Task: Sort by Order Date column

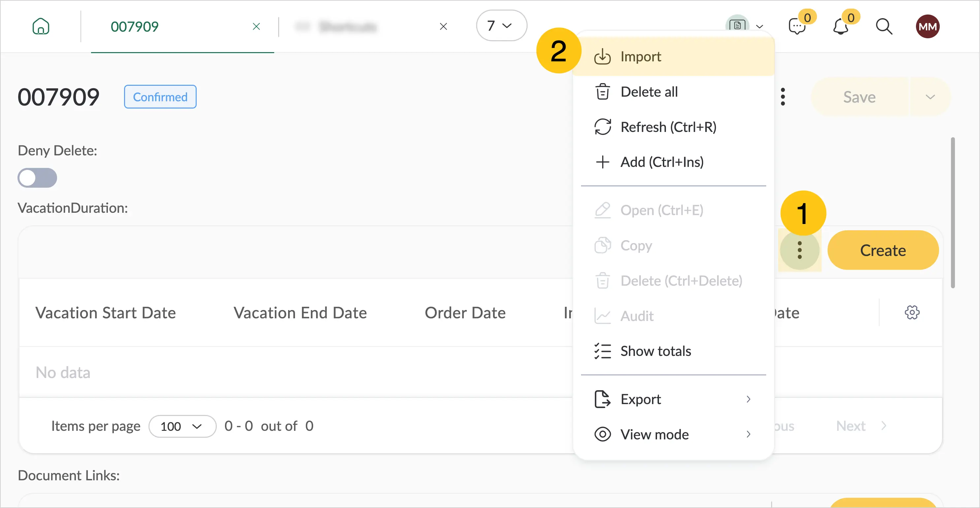Action: 465,313
